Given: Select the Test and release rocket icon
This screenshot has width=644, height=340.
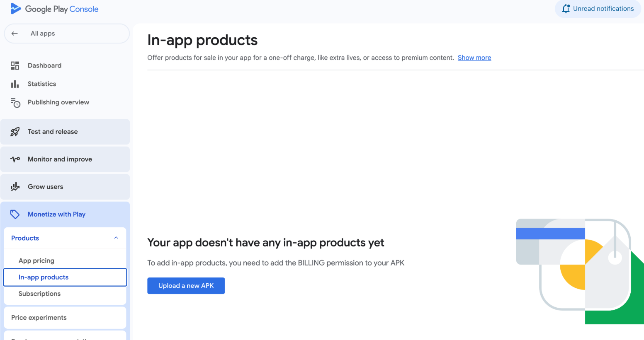Looking at the screenshot, I should pyautogui.click(x=15, y=131).
